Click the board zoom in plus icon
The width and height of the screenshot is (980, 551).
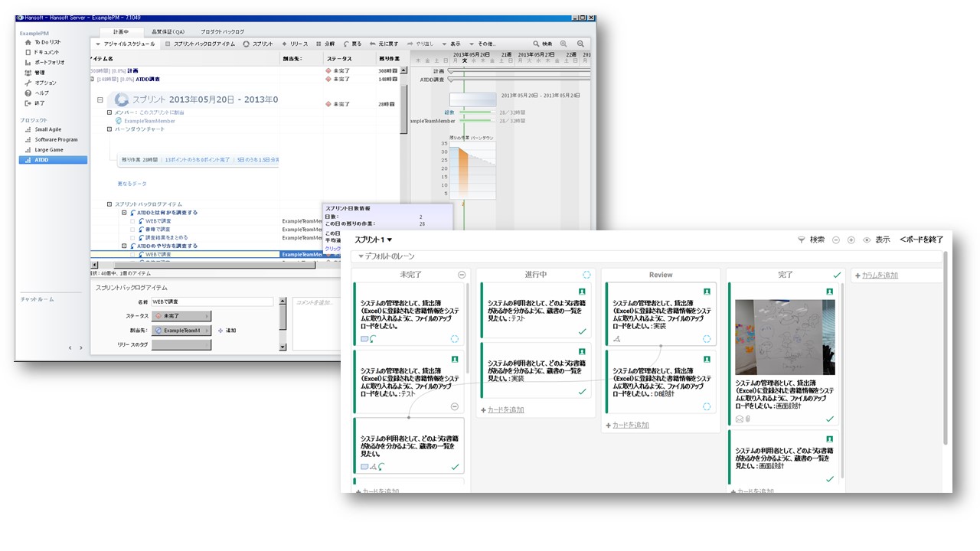pos(851,240)
